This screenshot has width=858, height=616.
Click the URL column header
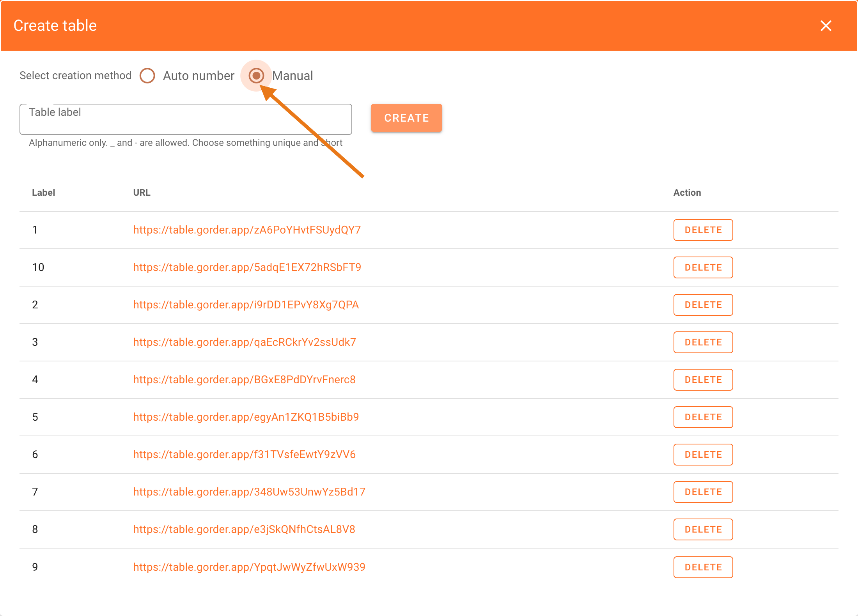pos(142,193)
